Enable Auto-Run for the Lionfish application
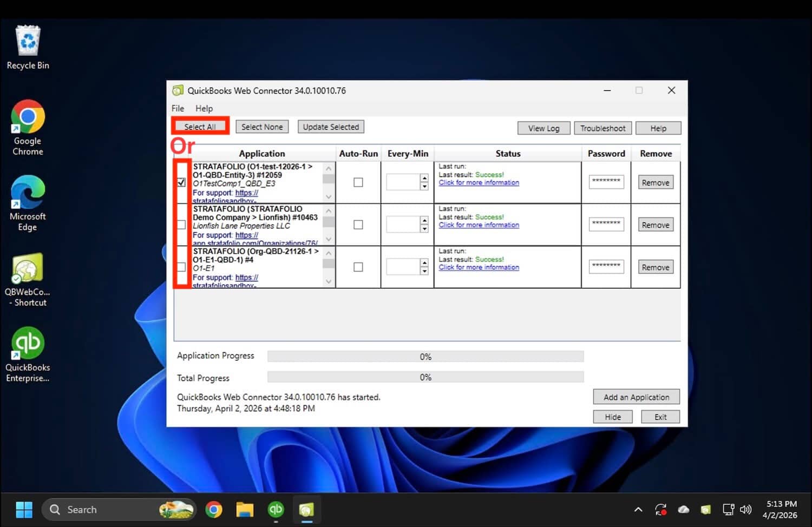 pyautogui.click(x=358, y=225)
